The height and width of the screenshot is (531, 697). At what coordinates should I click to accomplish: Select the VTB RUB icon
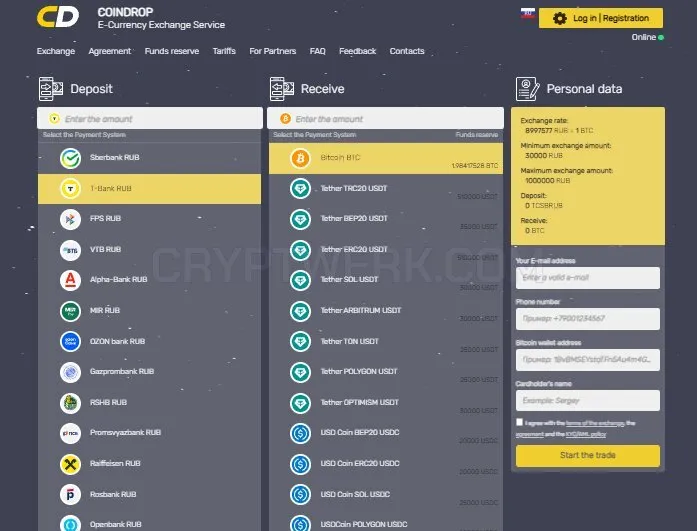coord(70,250)
